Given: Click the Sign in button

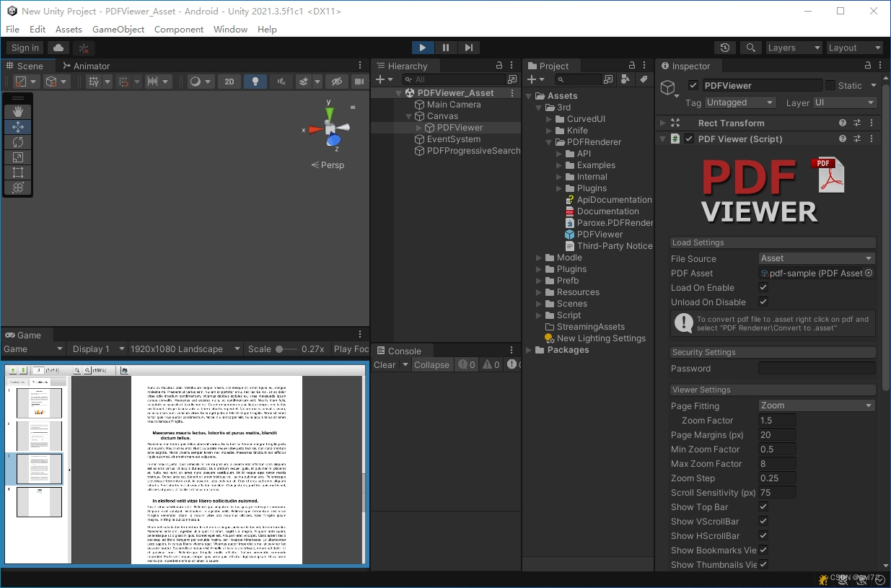Looking at the screenshot, I should [24, 47].
